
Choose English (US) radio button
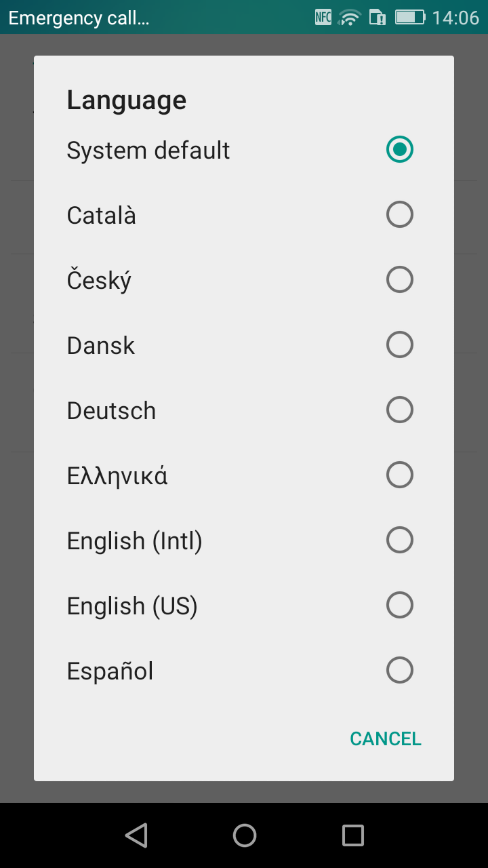pos(399,605)
